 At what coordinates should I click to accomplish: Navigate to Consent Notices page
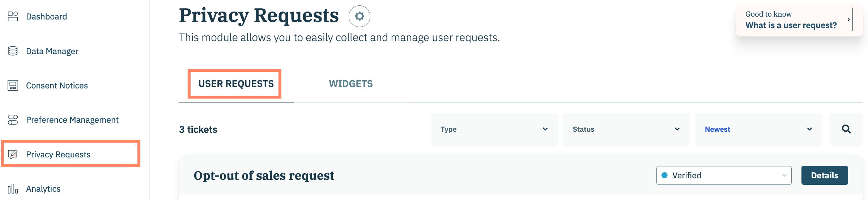coord(57,86)
